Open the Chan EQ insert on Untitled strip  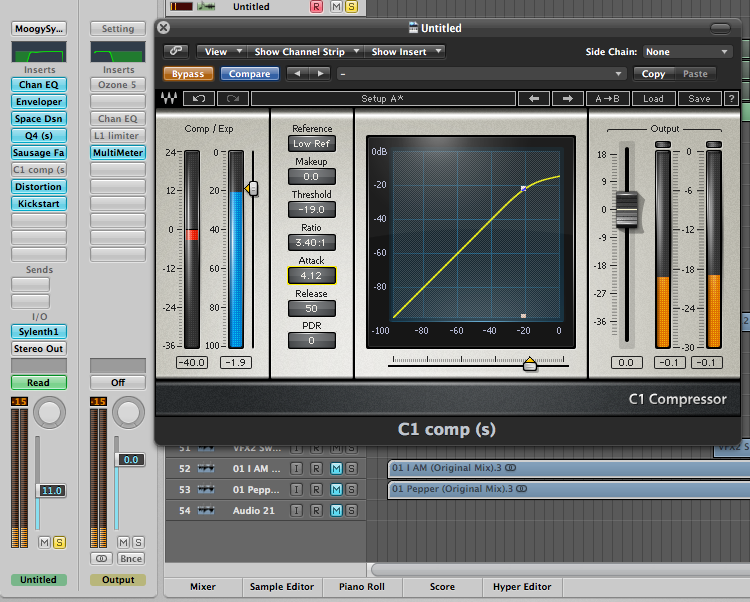click(x=39, y=85)
